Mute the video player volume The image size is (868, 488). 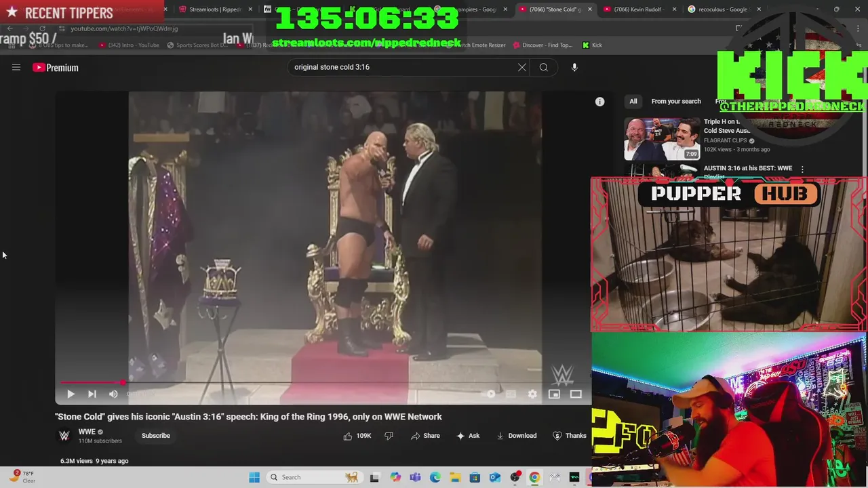click(x=113, y=394)
